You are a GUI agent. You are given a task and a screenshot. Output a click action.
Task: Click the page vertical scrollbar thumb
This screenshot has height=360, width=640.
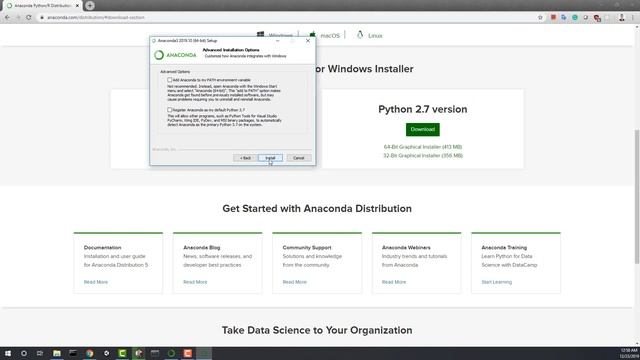tap(637, 196)
